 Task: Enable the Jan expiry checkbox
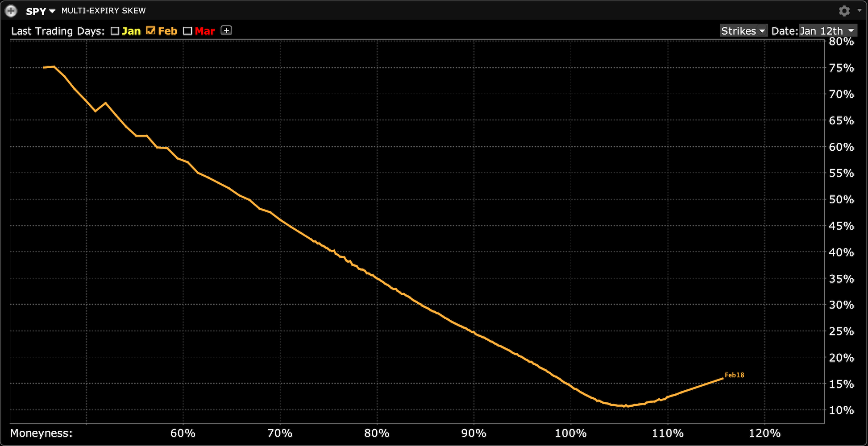(115, 31)
